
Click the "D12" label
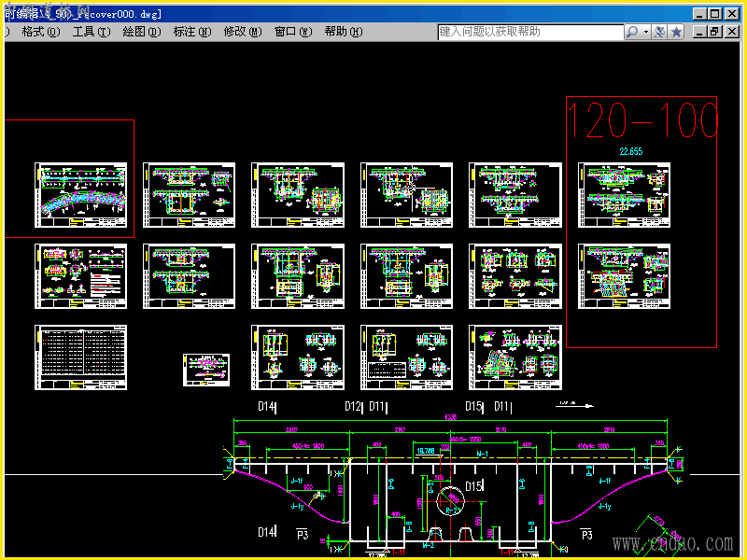coord(353,406)
